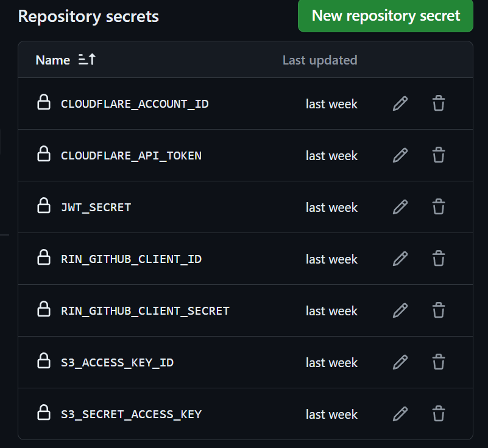Edit the CLOUDFLARE_ACCOUNT_ID secret pencil icon
The height and width of the screenshot is (448, 488).
(400, 103)
